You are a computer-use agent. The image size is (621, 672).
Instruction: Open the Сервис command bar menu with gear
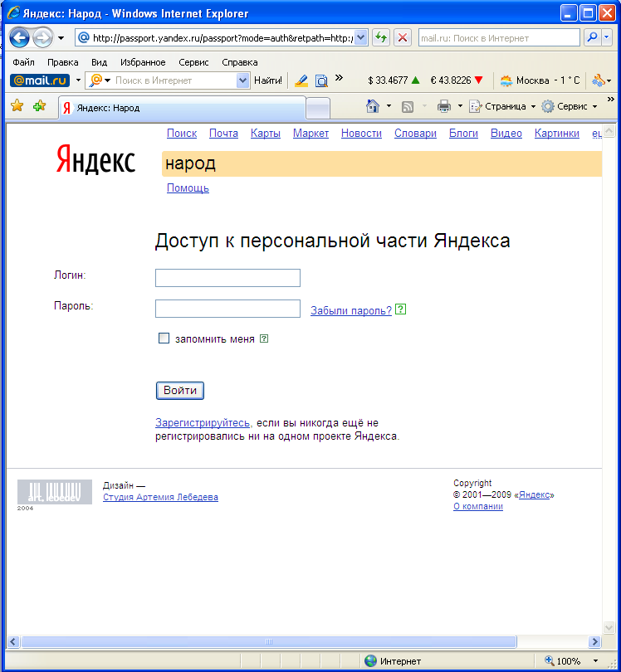pyautogui.click(x=570, y=106)
